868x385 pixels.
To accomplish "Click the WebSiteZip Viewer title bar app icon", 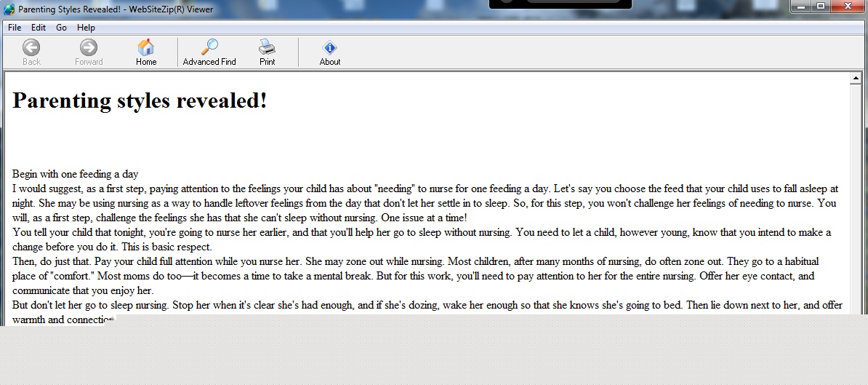I will [x=9, y=9].
